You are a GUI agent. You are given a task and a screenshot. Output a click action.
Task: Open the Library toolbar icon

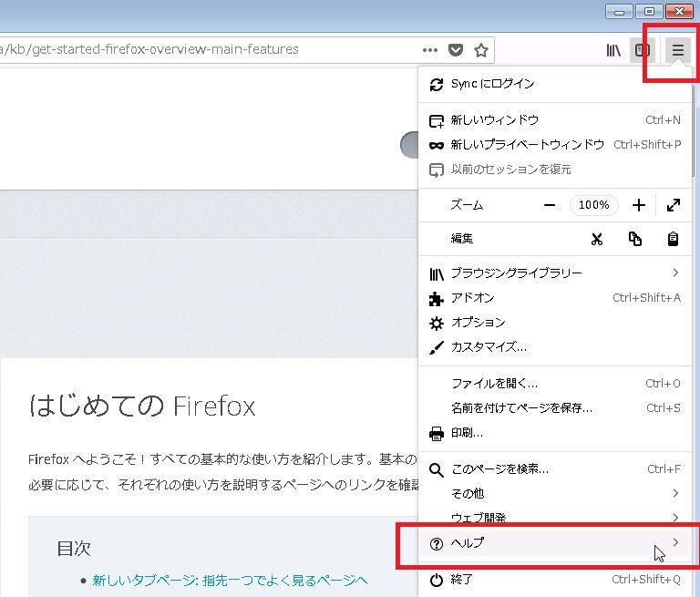(x=613, y=50)
